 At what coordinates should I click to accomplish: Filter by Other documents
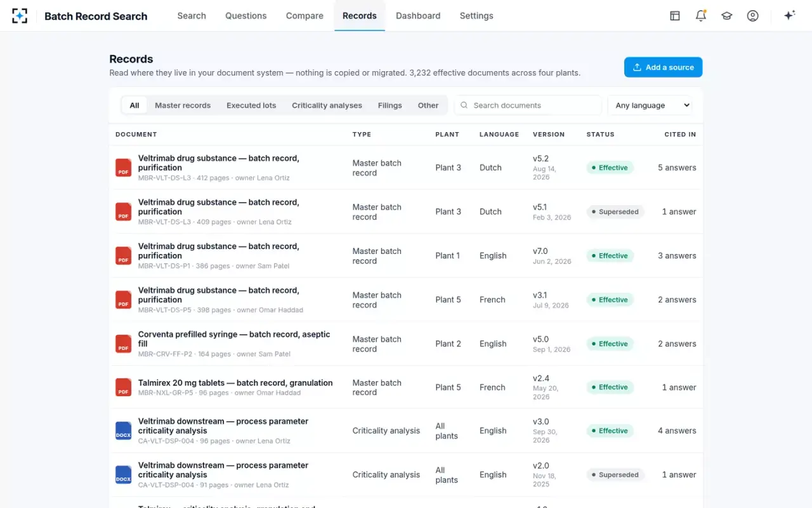tap(428, 105)
